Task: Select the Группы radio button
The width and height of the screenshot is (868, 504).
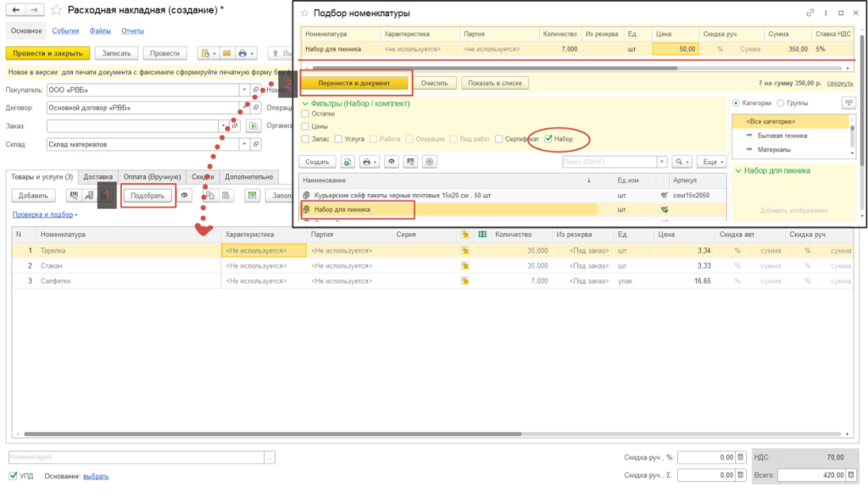Action: [x=780, y=102]
